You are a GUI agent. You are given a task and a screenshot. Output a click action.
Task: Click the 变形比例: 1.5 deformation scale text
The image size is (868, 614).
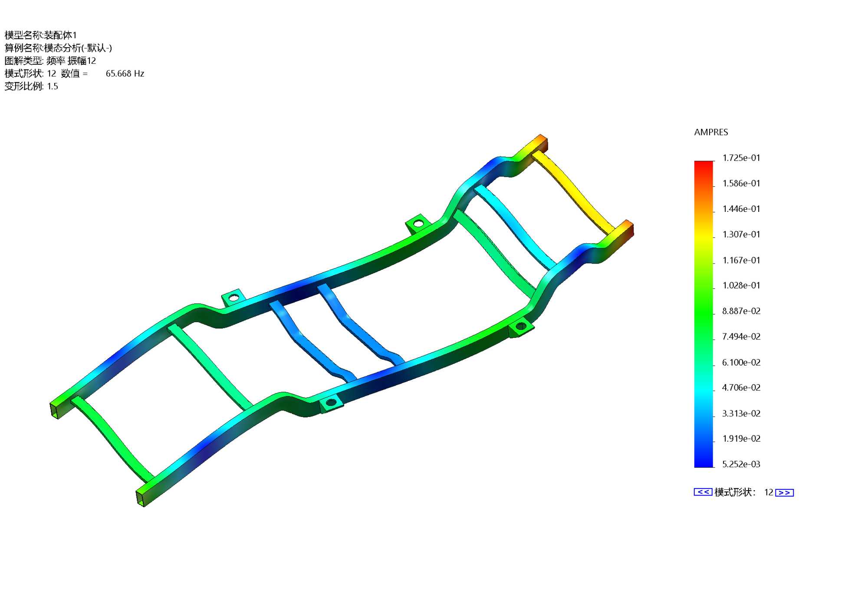pyautogui.click(x=31, y=86)
